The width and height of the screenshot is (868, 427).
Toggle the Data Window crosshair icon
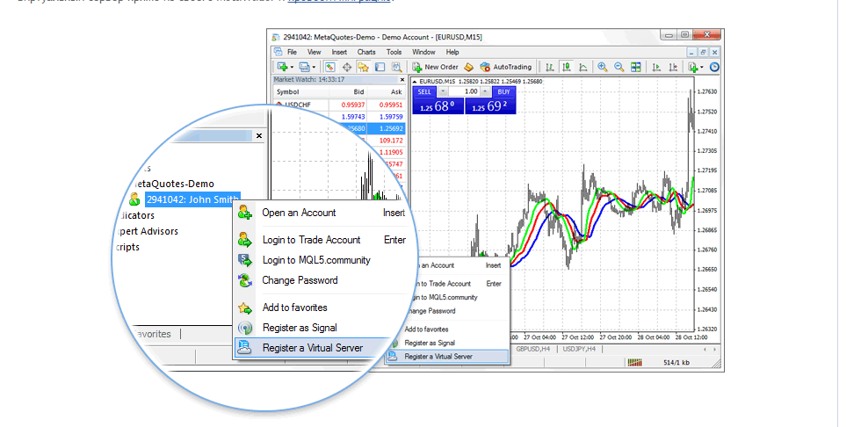347,67
